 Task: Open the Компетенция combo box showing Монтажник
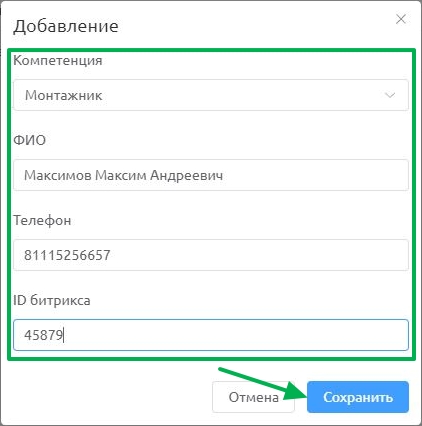click(x=211, y=95)
